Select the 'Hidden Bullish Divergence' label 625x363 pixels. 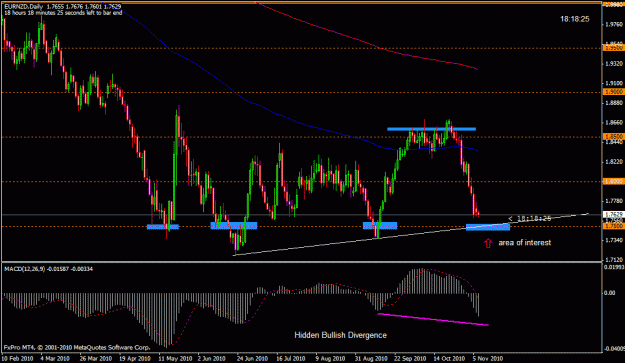(x=340, y=335)
